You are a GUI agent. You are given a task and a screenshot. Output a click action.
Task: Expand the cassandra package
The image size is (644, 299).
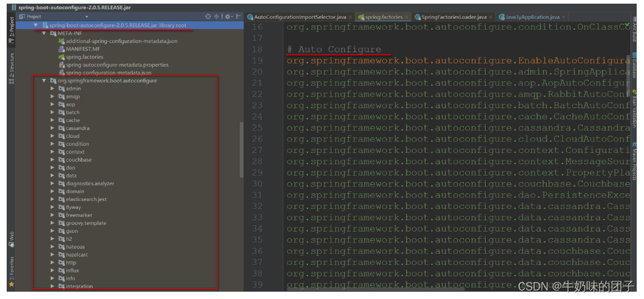[52, 128]
